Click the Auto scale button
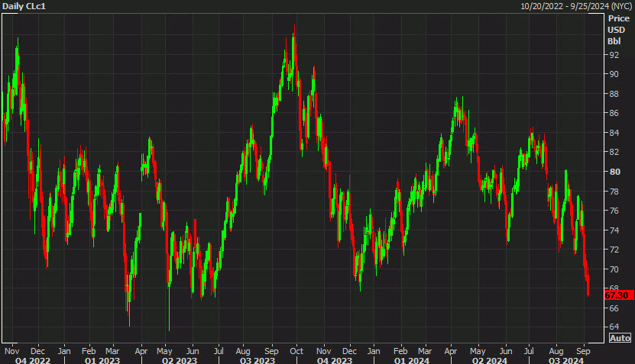This screenshot has width=635, height=364. click(x=620, y=338)
